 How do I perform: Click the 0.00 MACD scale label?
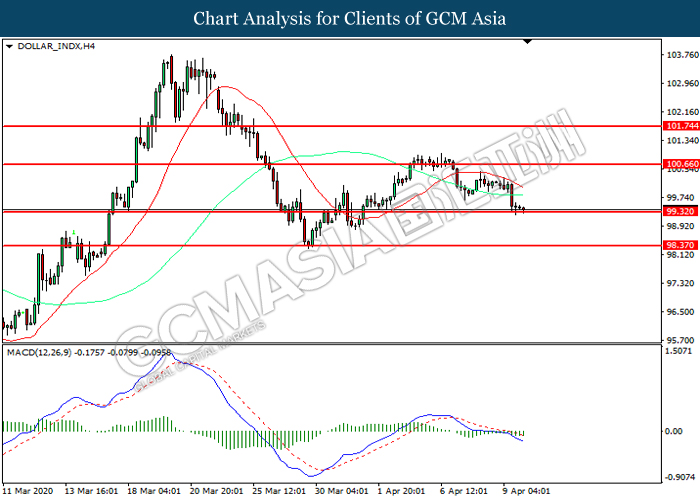(x=673, y=431)
